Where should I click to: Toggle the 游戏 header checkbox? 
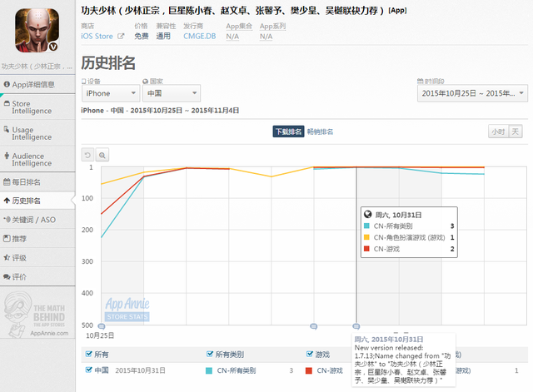pyautogui.click(x=310, y=354)
